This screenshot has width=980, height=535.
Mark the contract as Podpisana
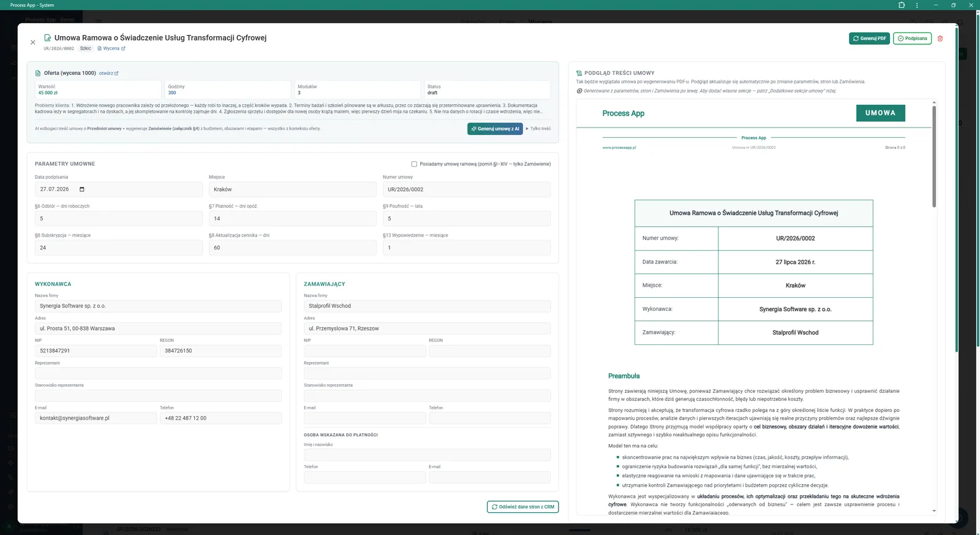(x=912, y=38)
